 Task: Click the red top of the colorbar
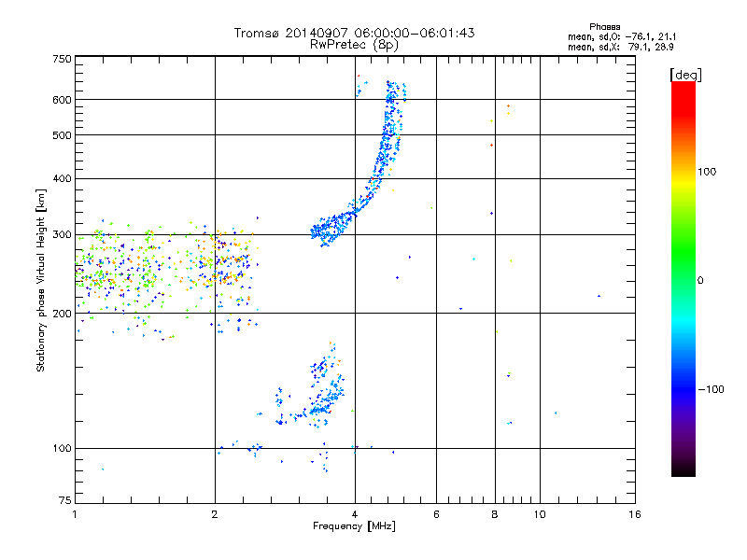683,87
